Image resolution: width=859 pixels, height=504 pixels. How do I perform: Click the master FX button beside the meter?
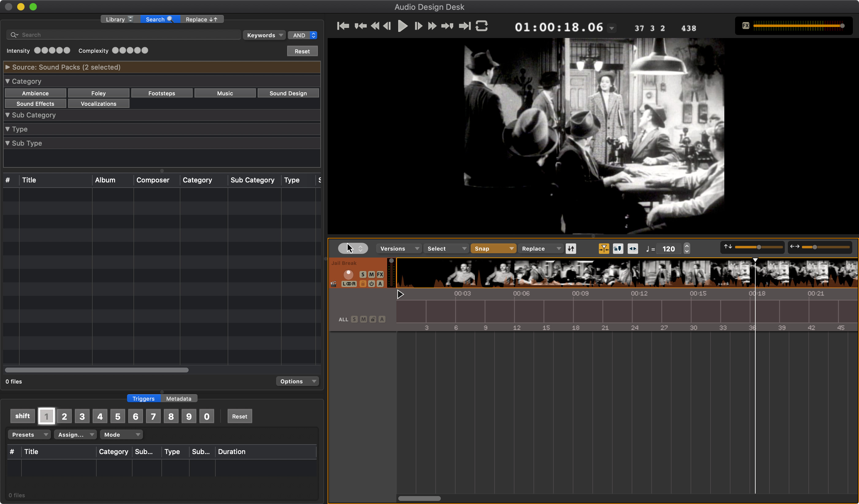[x=745, y=26]
